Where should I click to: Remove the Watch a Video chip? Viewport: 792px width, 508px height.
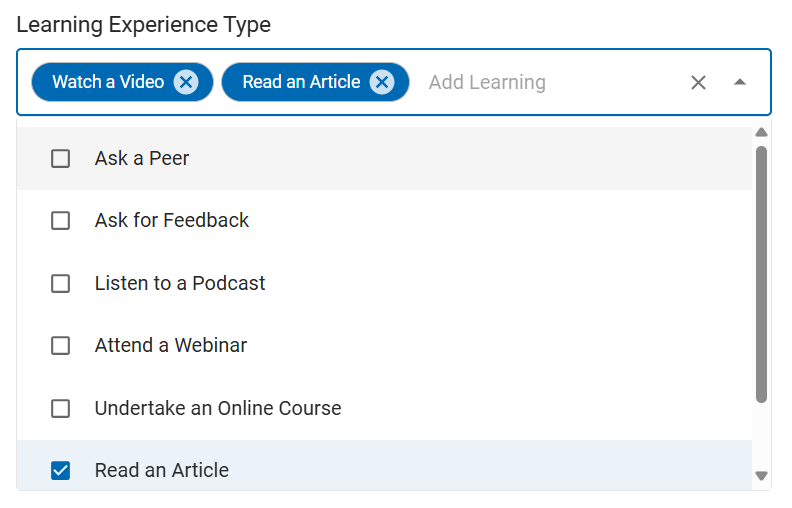coord(185,82)
